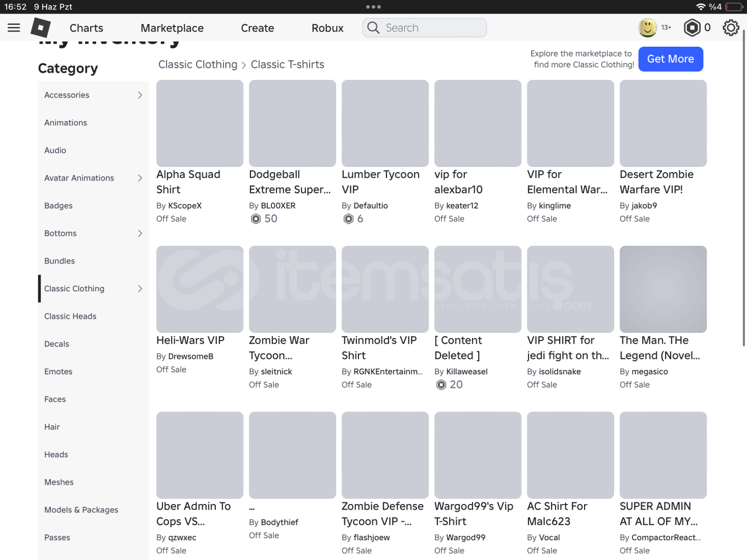747x560 pixels.
Task: Open the vip for alexbar10 item title
Action: (459, 182)
